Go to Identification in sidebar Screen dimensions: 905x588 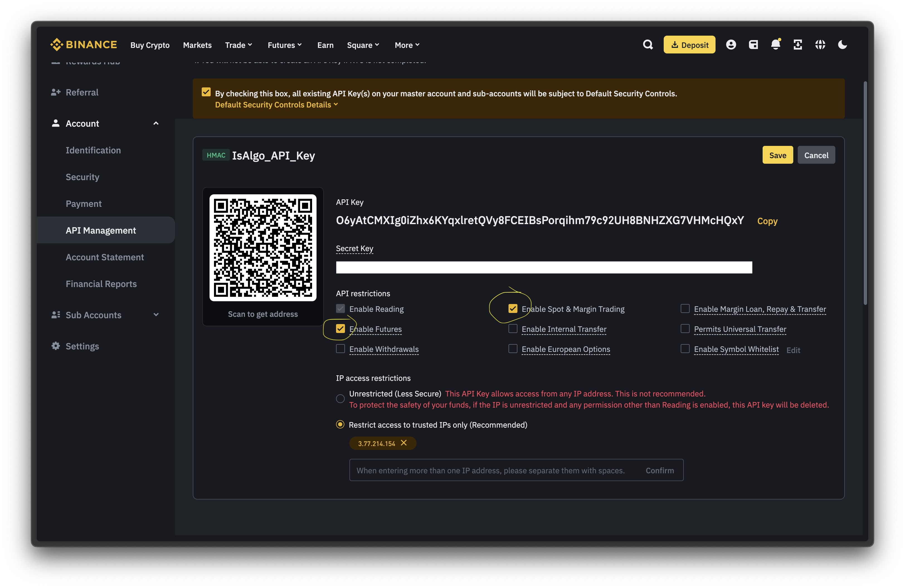(93, 150)
